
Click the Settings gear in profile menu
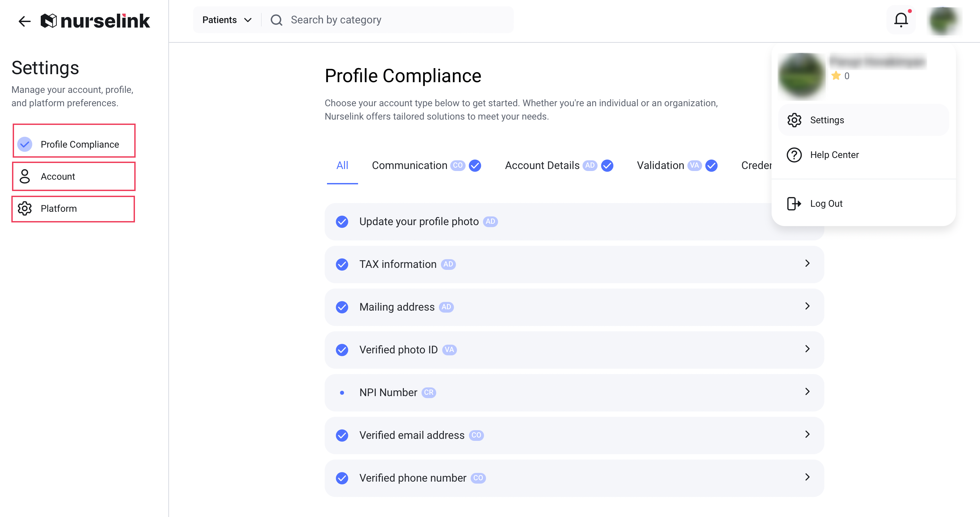point(794,120)
